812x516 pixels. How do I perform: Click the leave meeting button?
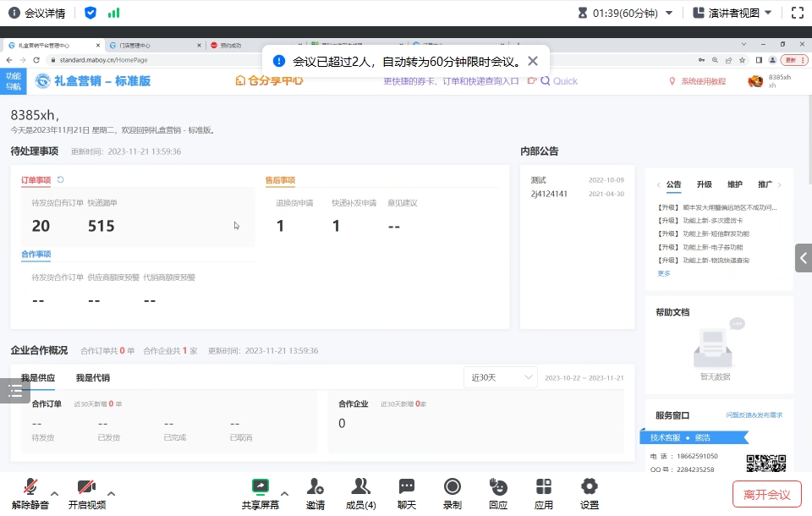(766, 494)
